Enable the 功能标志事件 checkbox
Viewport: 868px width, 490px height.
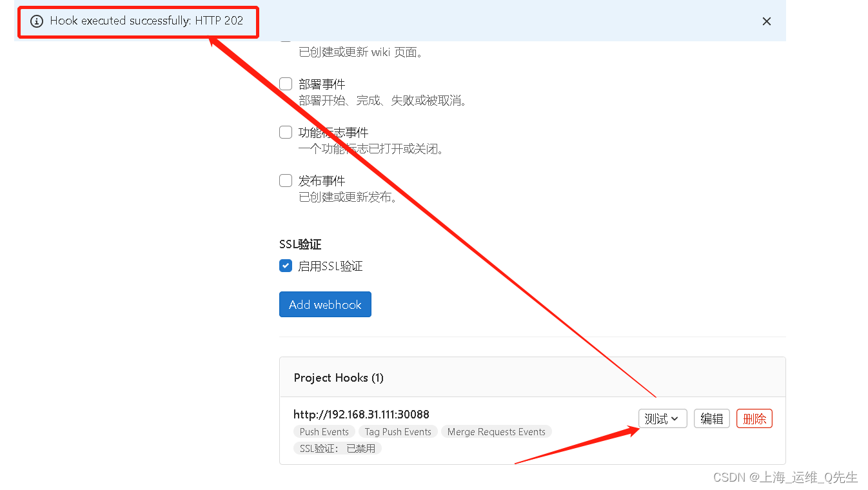tap(286, 132)
